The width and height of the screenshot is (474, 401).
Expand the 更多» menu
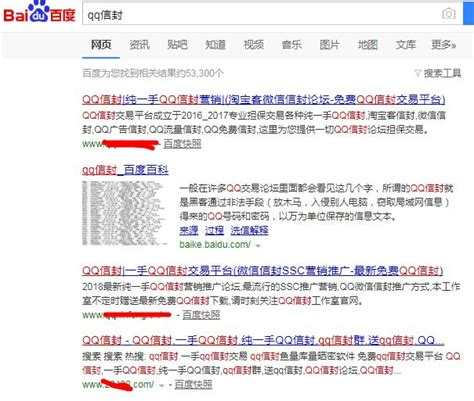(444, 45)
